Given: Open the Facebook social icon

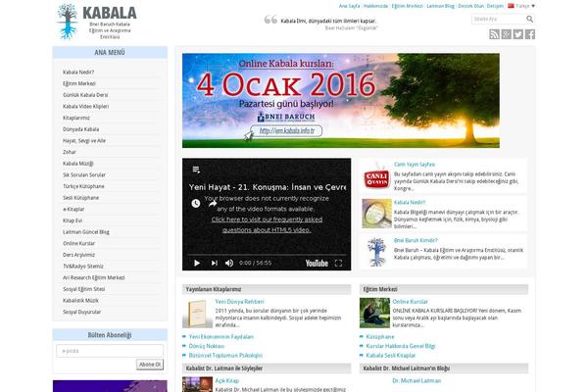Looking at the screenshot, I should coord(530,34).
